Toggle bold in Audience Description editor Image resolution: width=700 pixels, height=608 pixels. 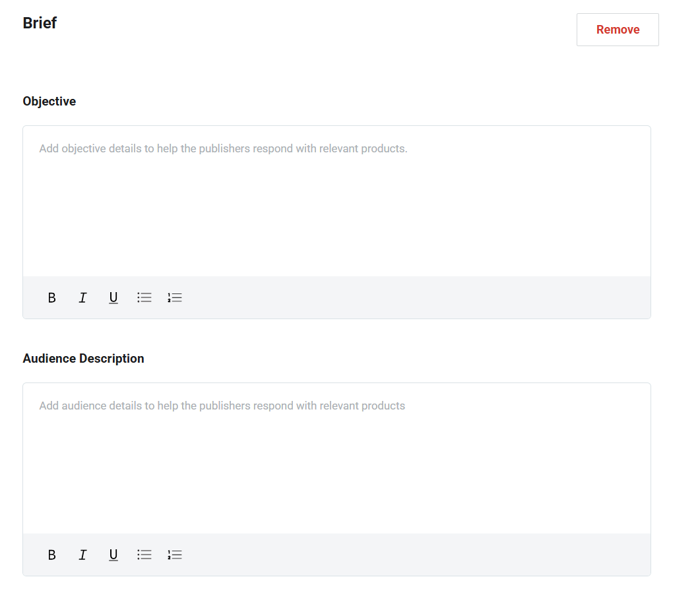pos(52,555)
